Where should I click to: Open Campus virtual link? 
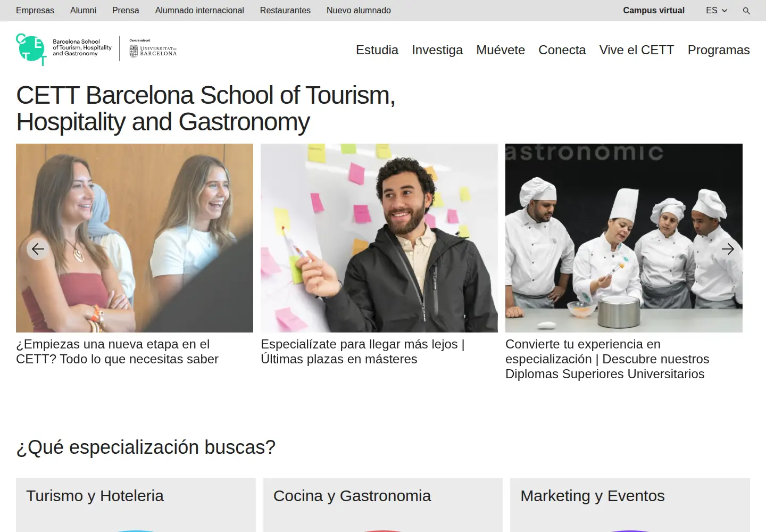pos(654,10)
